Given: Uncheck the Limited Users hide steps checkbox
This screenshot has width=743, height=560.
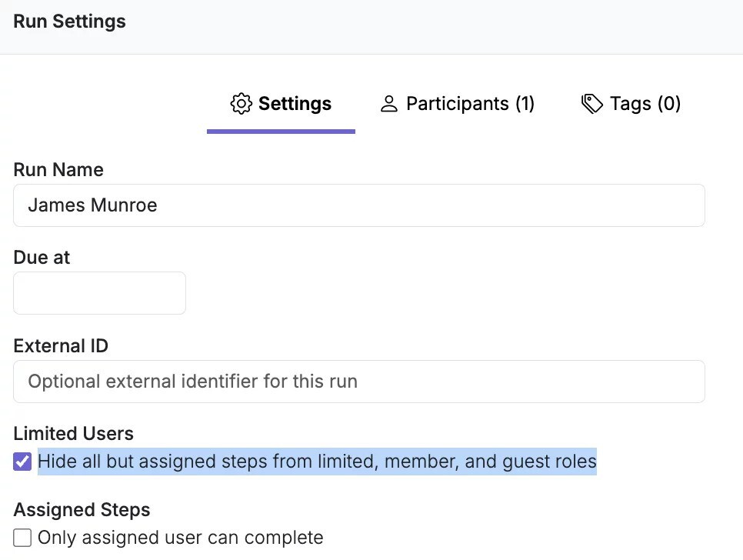Looking at the screenshot, I should point(22,462).
